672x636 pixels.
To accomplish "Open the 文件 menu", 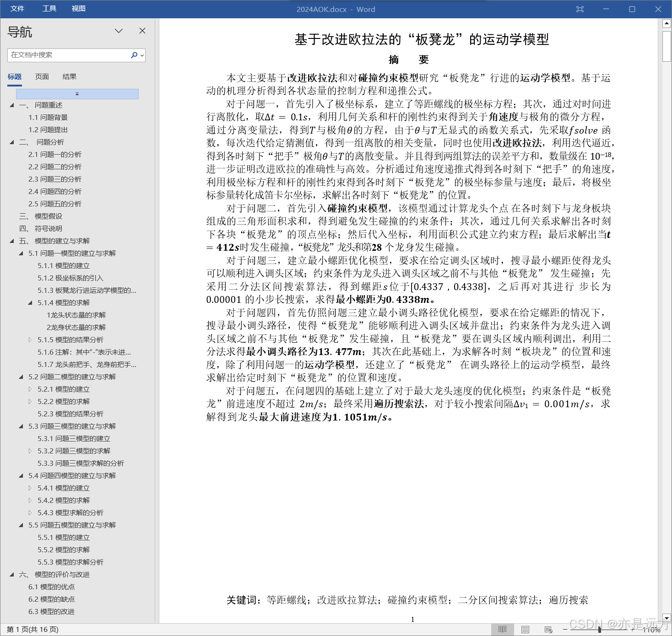I will click(17, 9).
